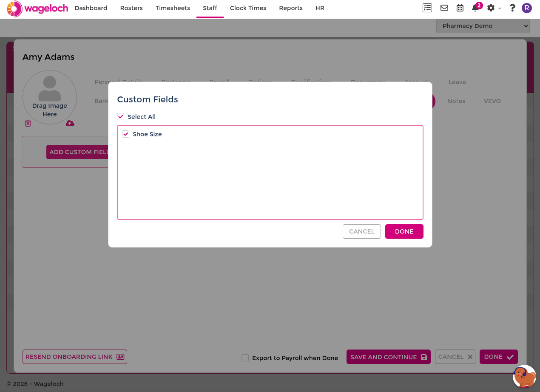Uncheck the Shoe Size checkbox

coord(126,134)
